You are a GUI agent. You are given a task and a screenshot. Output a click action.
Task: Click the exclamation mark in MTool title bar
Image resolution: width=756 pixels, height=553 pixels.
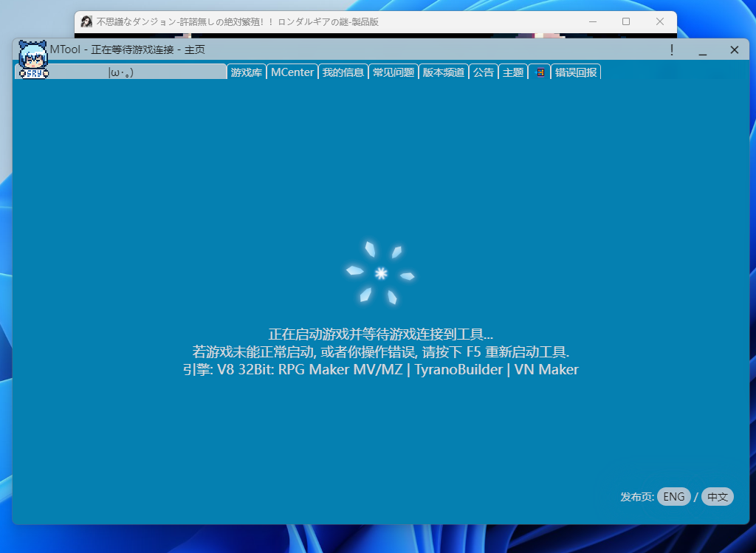pos(671,49)
